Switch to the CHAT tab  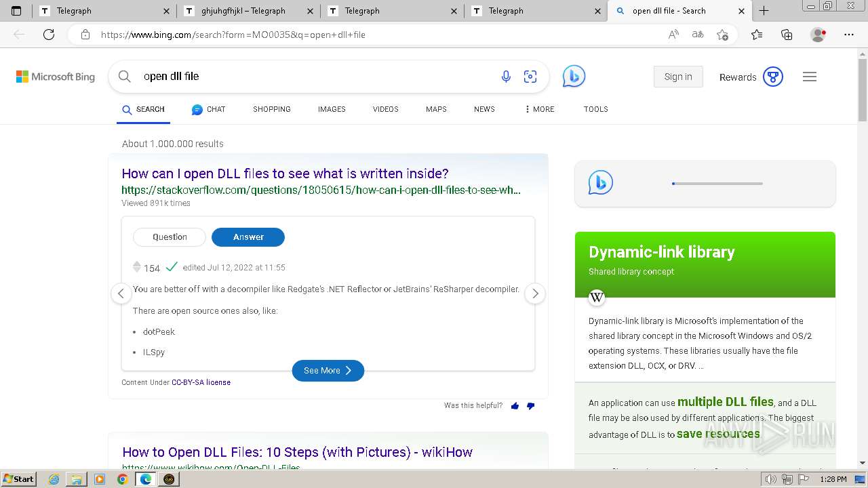209,109
